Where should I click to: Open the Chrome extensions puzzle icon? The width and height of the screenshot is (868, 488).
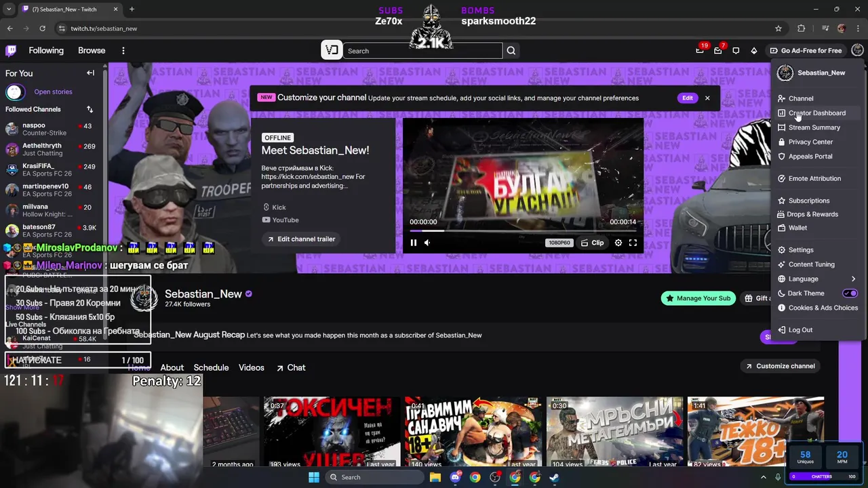point(802,28)
